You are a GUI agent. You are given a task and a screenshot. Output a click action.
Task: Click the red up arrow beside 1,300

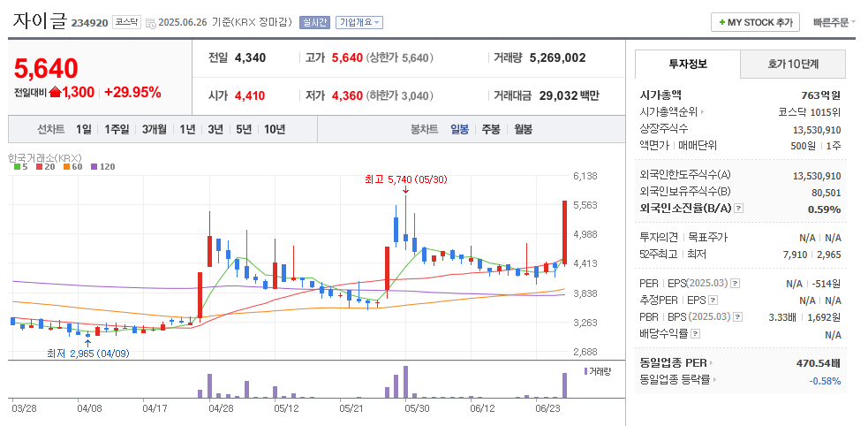click(x=54, y=92)
